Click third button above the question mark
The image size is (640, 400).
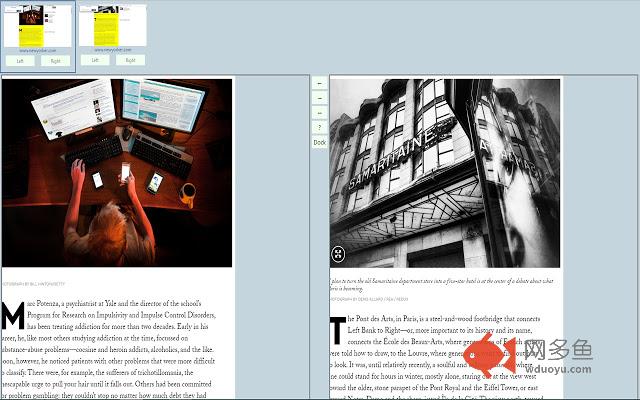[319, 113]
